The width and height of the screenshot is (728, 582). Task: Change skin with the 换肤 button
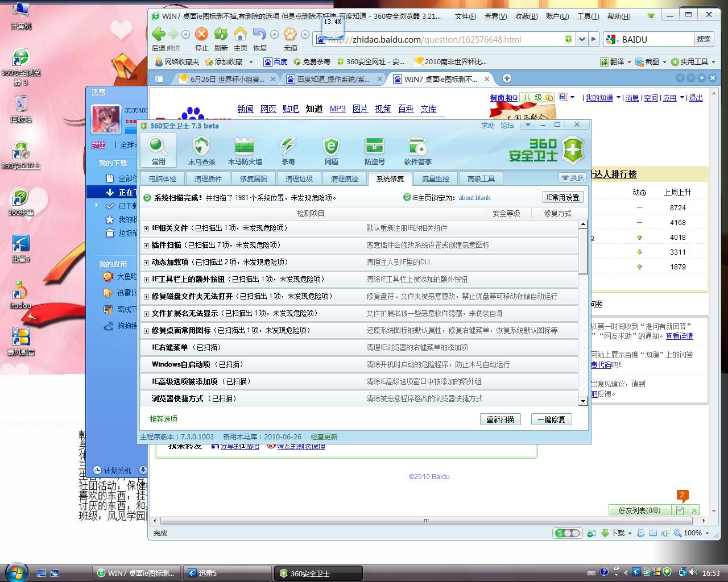[573, 178]
